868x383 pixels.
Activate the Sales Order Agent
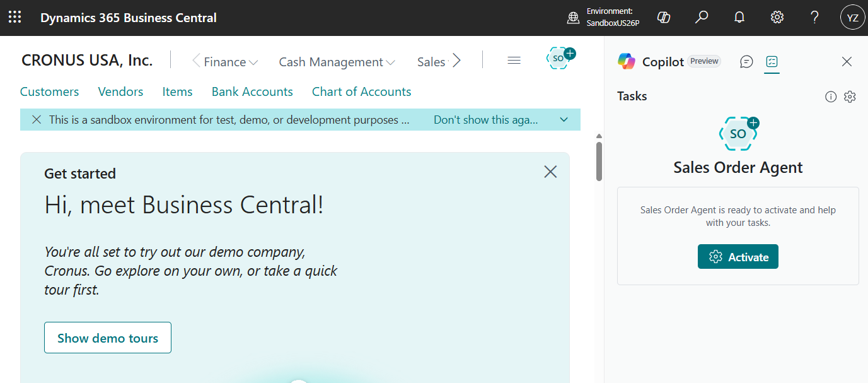[x=738, y=256]
